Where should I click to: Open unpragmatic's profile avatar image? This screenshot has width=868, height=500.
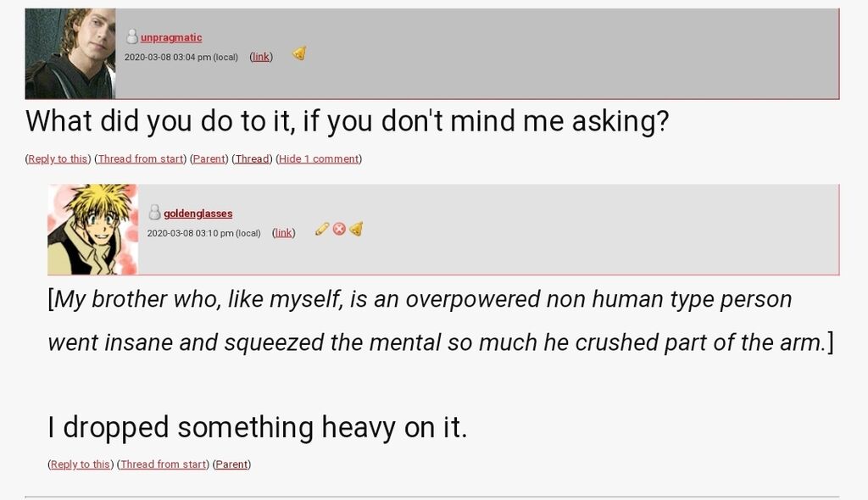point(70,53)
